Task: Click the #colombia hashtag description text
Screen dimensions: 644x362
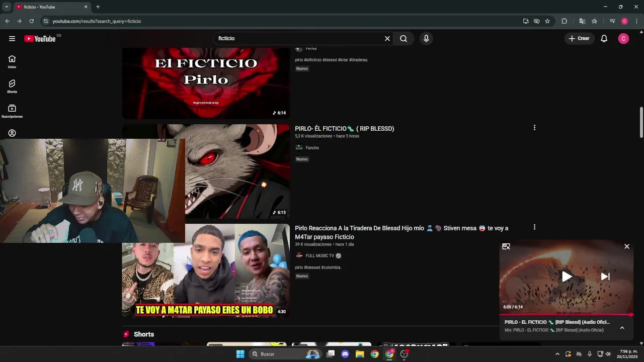Action: pyautogui.click(x=332, y=267)
